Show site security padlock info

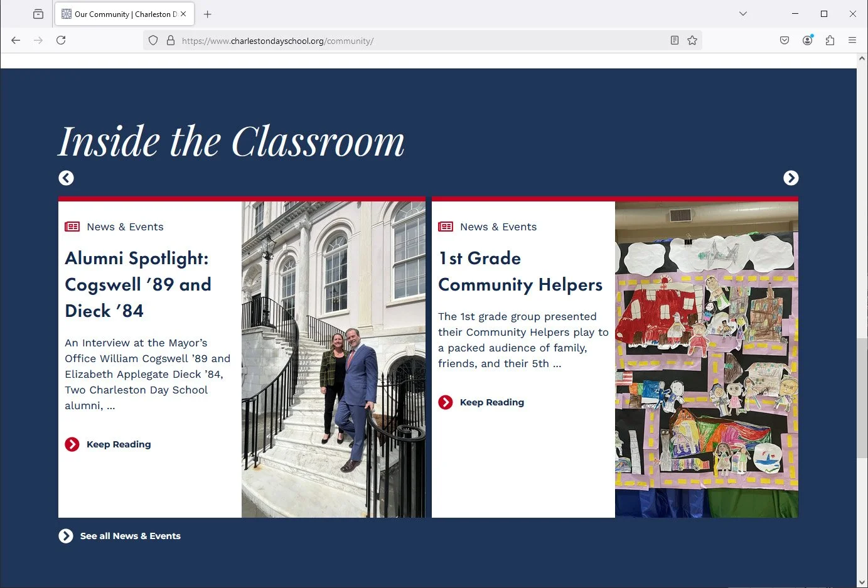(170, 41)
